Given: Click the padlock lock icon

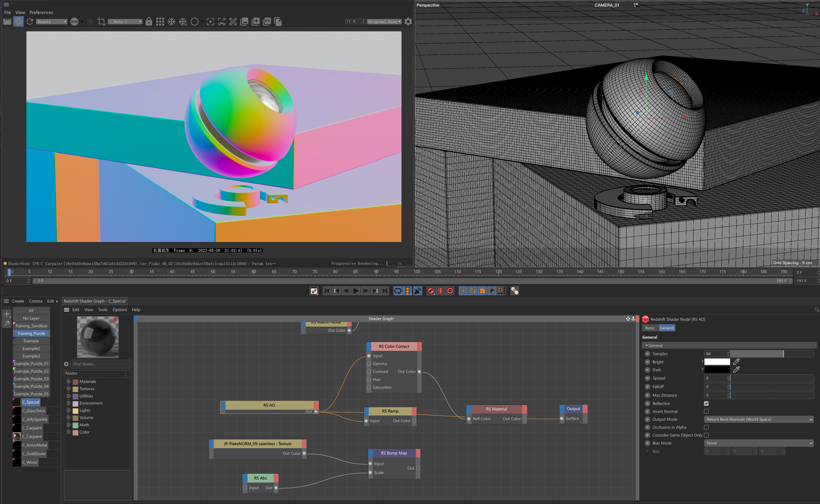Looking at the screenshot, I should [149, 22].
